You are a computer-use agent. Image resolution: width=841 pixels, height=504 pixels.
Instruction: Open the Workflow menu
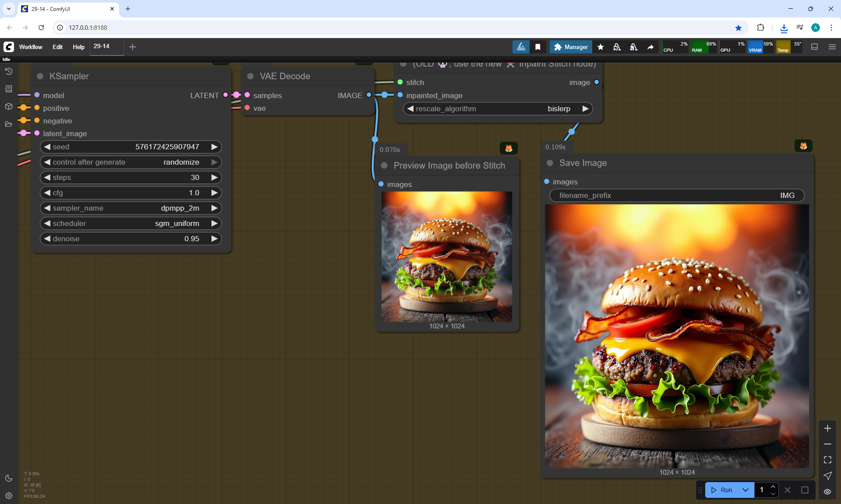coord(31,47)
